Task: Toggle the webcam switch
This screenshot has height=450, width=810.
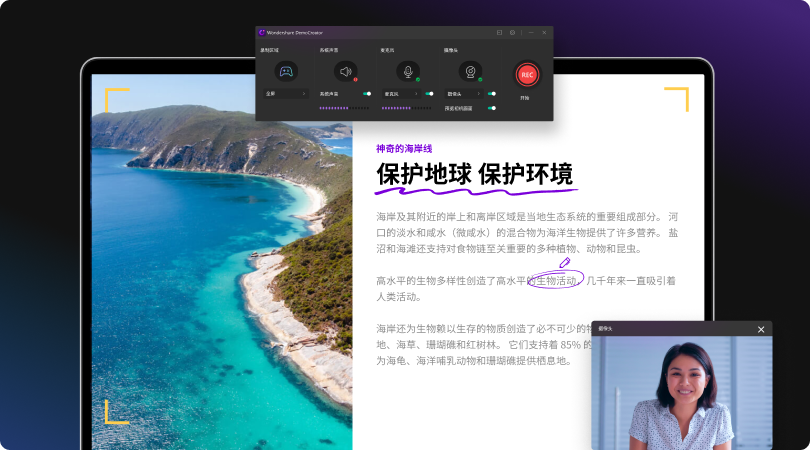Action: pos(492,94)
